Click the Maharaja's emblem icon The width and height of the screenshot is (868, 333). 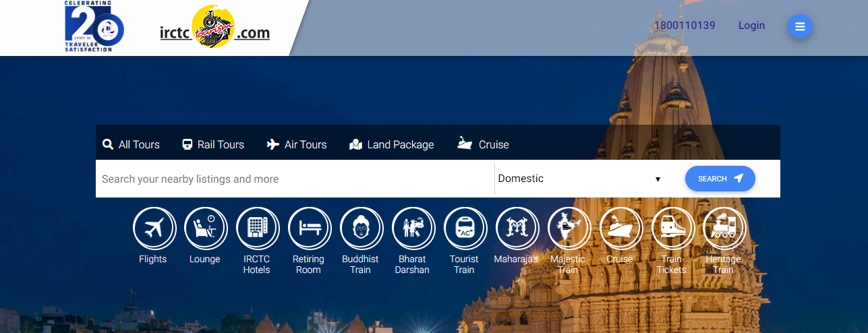point(518,229)
